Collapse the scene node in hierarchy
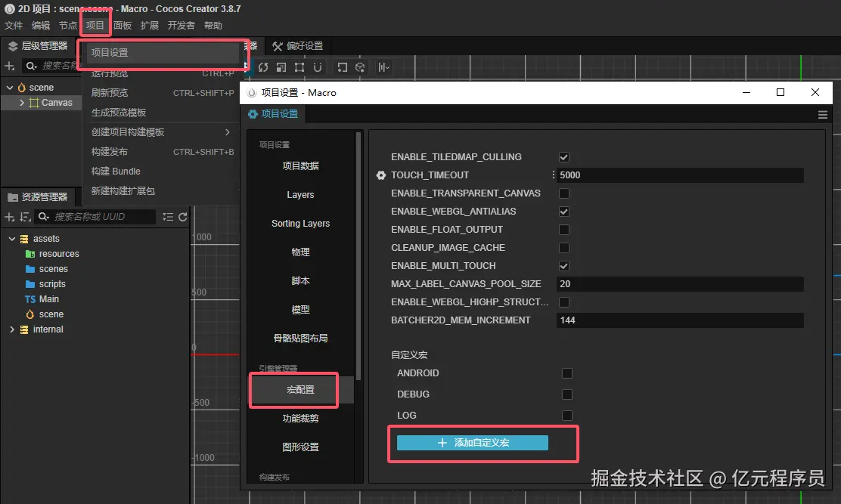The height and width of the screenshot is (504, 841). (10, 88)
